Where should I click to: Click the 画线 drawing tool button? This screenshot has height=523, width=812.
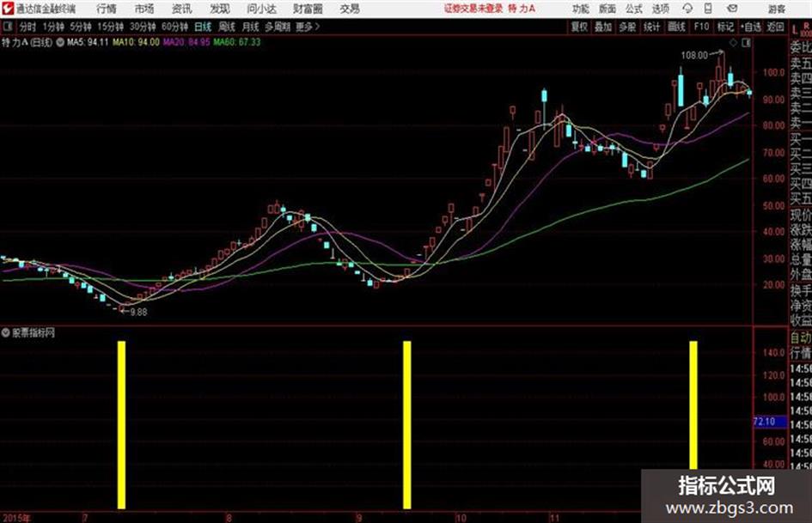(677, 27)
